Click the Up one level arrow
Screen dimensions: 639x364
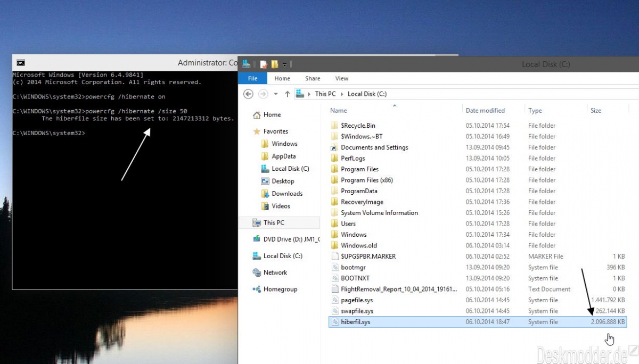(x=288, y=94)
